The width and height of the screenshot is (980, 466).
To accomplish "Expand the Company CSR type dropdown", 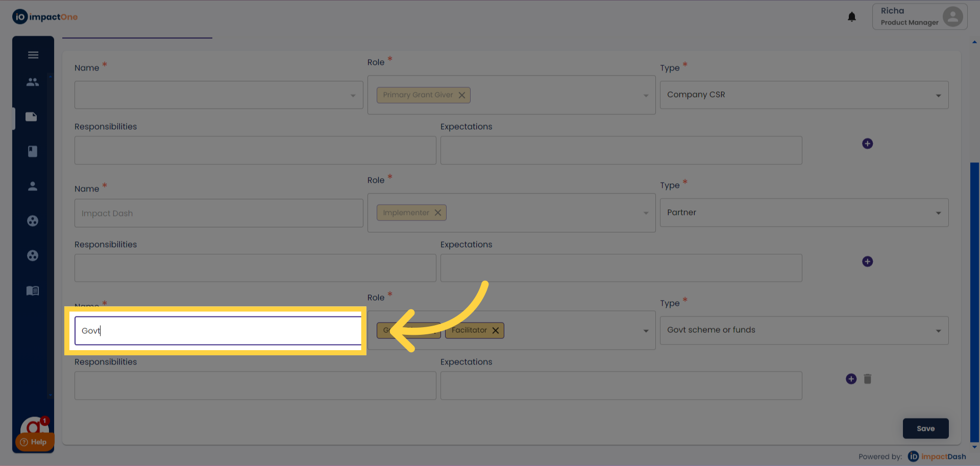I will 938,95.
